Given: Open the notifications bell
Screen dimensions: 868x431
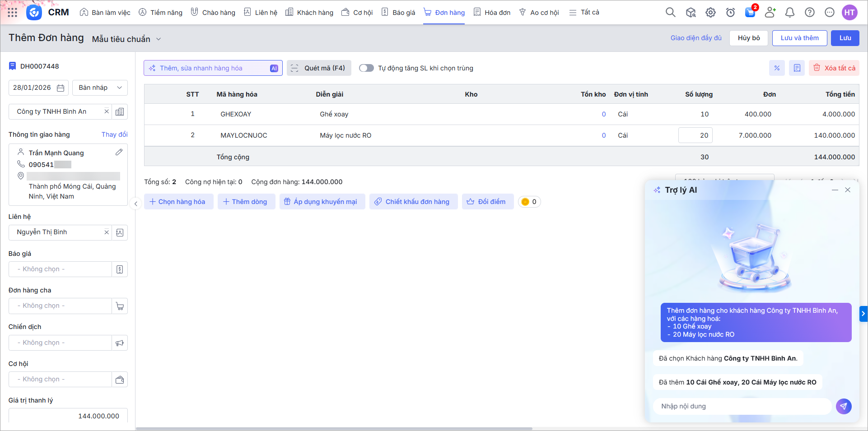Looking at the screenshot, I should click(x=790, y=13).
